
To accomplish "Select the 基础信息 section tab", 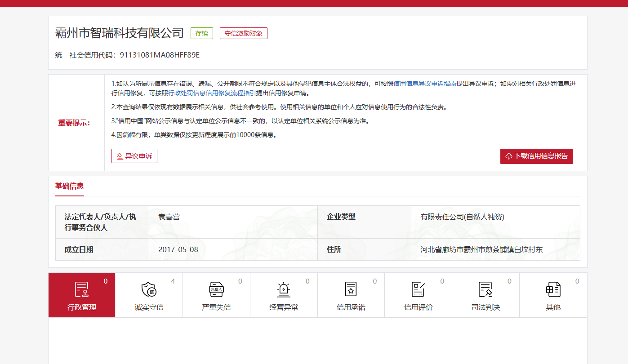I will [x=69, y=186].
